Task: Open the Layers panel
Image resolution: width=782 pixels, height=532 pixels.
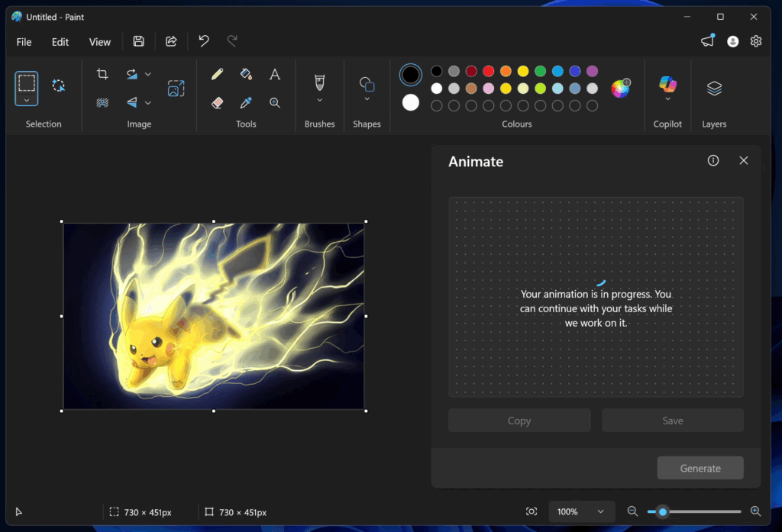Action: [714, 89]
